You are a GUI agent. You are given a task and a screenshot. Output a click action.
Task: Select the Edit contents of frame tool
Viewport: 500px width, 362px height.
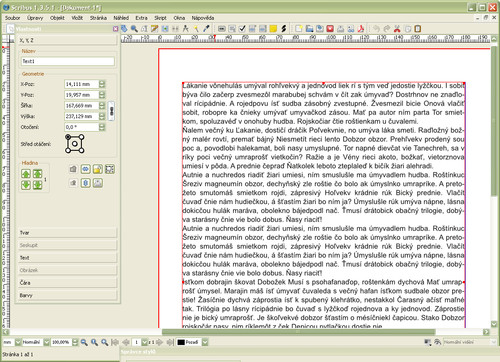[144, 29]
